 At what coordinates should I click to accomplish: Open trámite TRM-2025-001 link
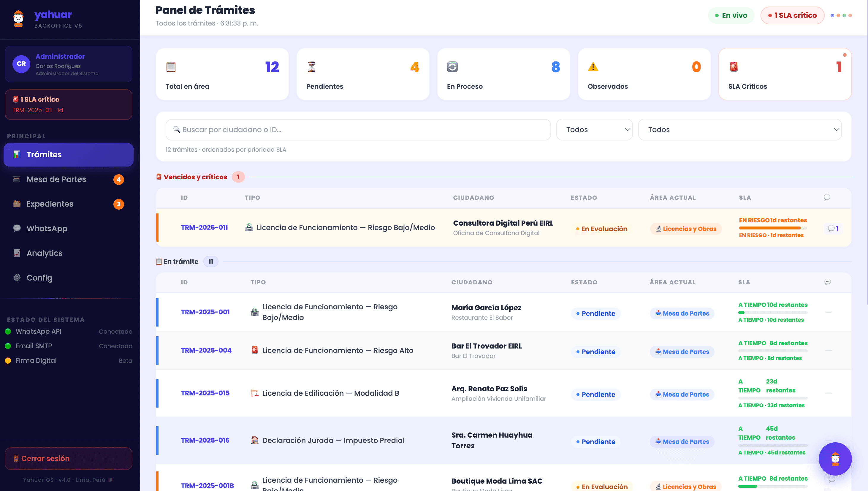click(205, 312)
